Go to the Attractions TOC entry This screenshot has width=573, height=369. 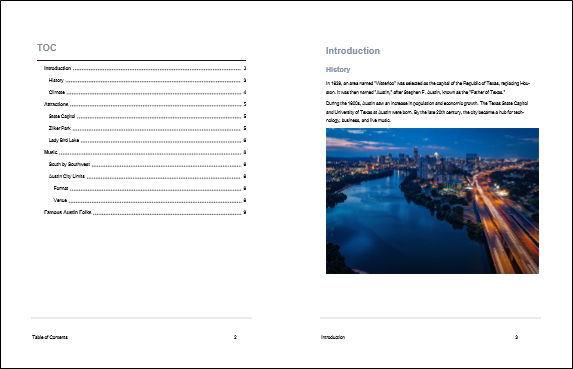tap(145, 104)
